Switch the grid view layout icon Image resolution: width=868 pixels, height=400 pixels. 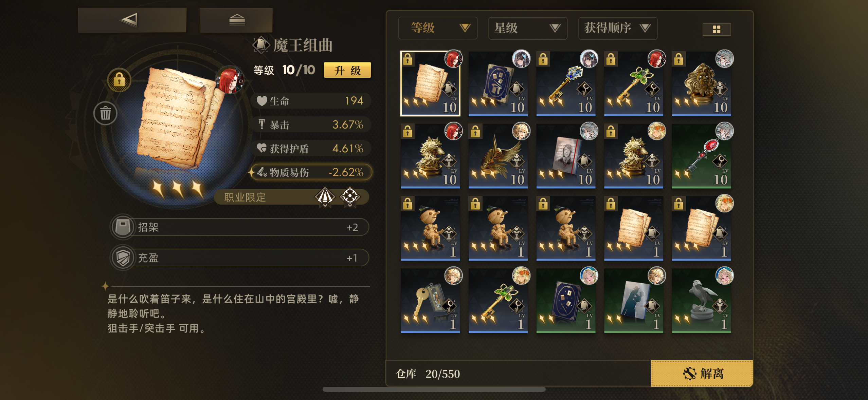[717, 30]
